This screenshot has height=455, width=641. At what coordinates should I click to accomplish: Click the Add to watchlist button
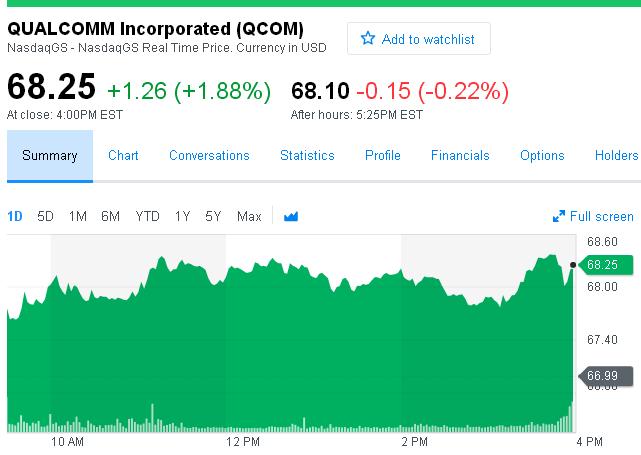click(x=417, y=39)
